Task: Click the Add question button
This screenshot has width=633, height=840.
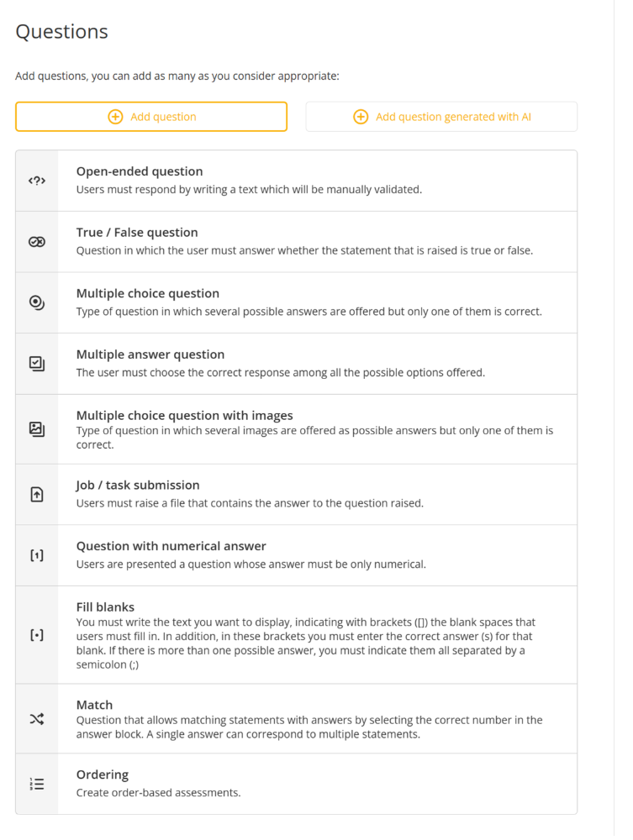Action: (x=151, y=117)
